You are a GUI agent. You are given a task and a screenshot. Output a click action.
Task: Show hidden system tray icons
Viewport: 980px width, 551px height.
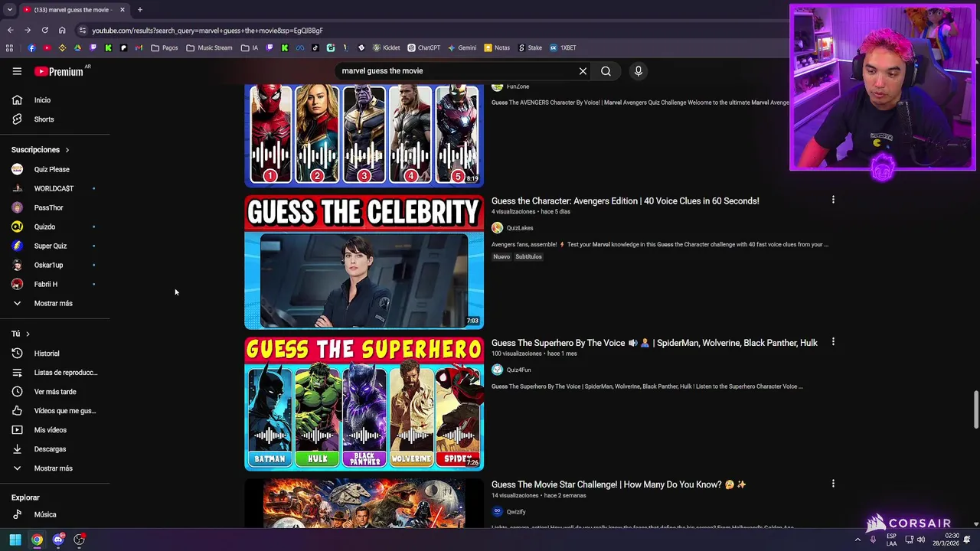tap(857, 540)
